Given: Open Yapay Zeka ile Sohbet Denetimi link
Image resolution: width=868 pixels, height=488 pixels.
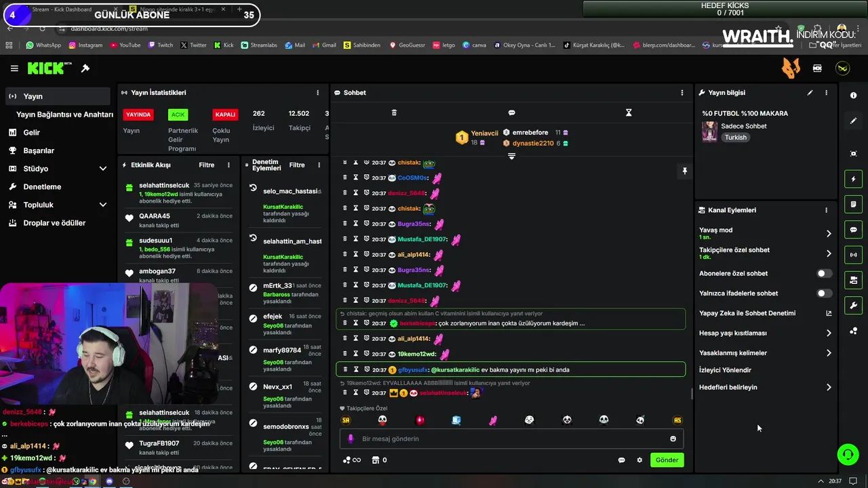Looking at the screenshot, I should pyautogui.click(x=766, y=313).
